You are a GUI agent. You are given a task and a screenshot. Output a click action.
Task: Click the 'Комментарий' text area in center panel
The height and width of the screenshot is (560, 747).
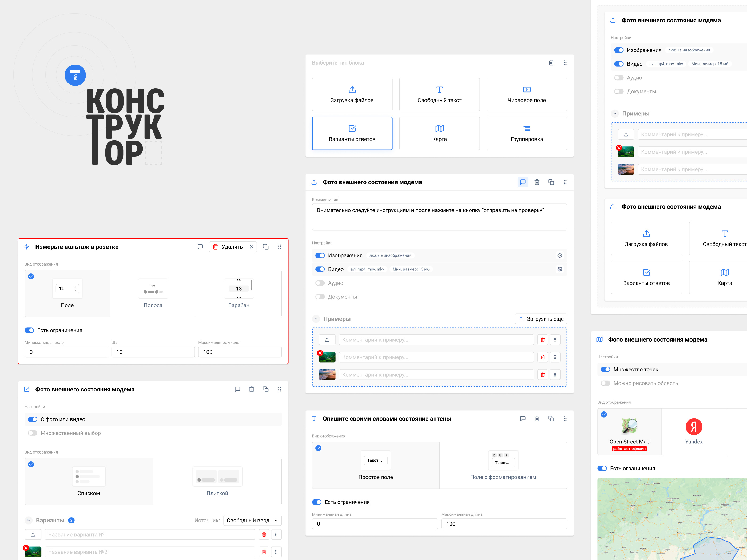pyautogui.click(x=439, y=217)
